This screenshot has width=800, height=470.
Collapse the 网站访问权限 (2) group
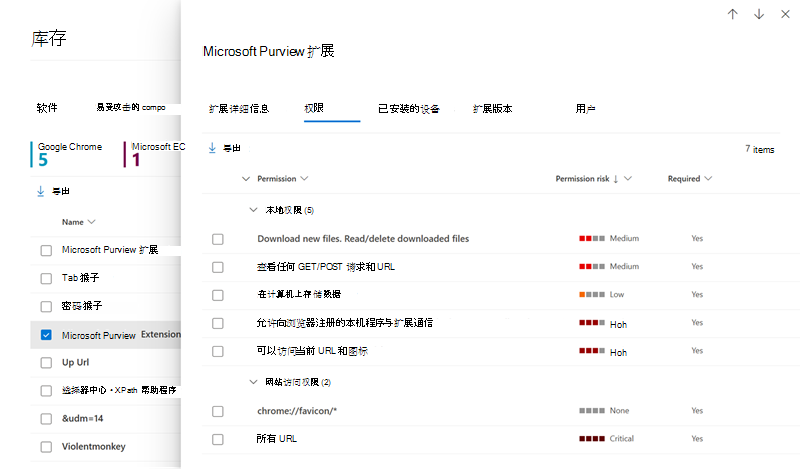coord(253,382)
